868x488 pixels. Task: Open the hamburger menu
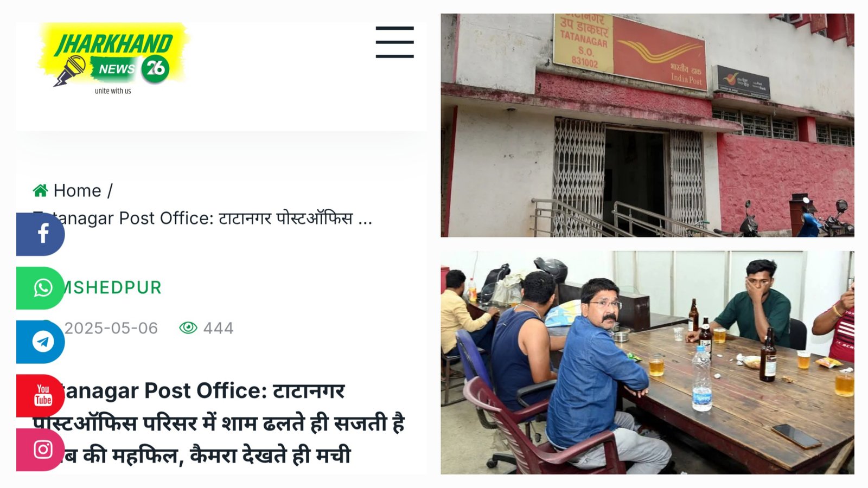tap(394, 42)
